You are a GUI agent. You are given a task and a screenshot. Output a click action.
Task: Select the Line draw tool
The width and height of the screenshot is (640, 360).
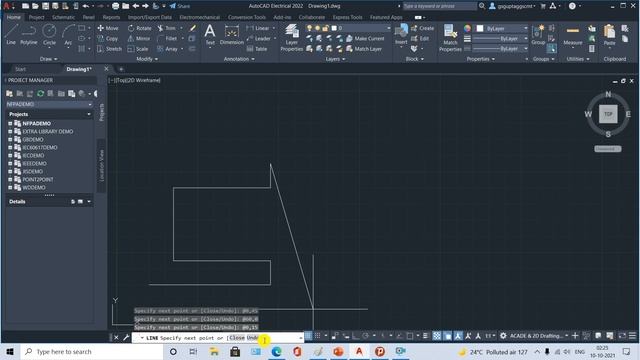click(11, 34)
